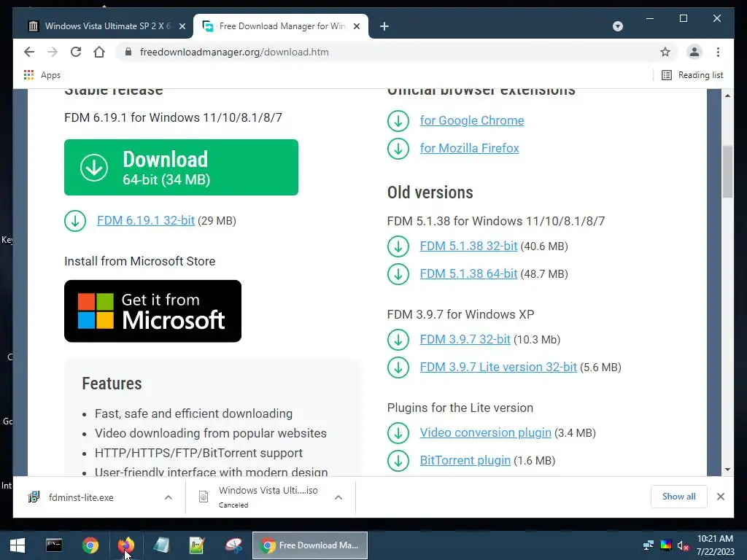
Task: Download the 64-bit FDM installer
Action: pos(181,167)
